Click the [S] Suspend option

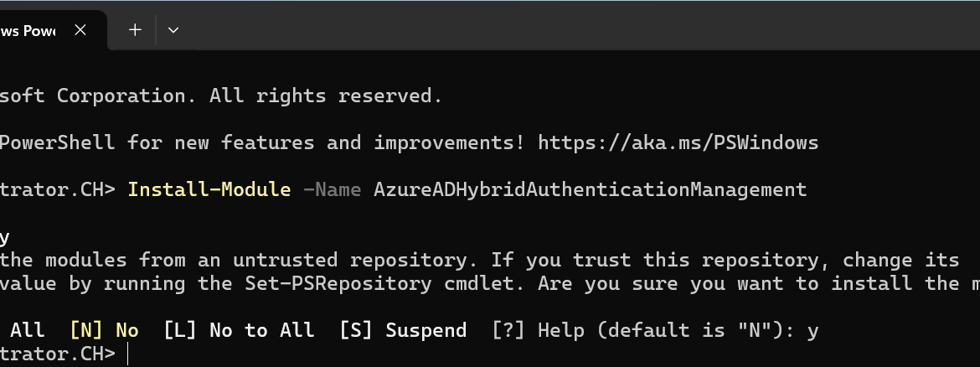403,330
